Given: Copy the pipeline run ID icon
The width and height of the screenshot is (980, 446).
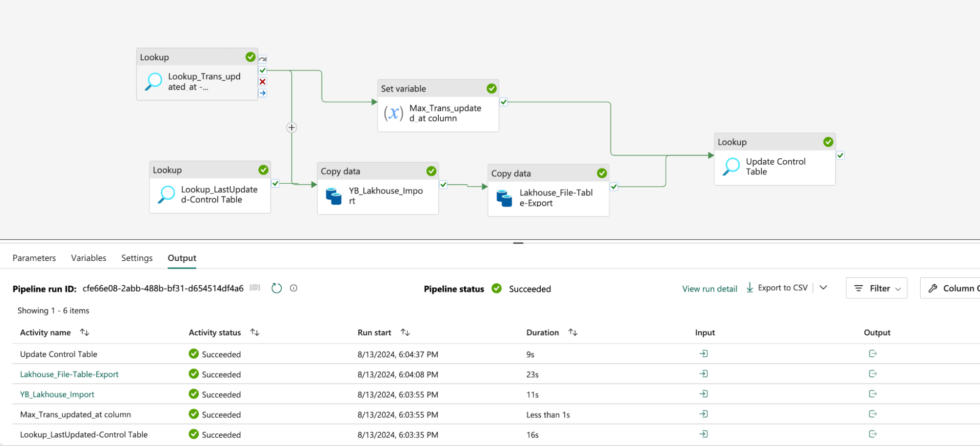Looking at the screenshot, I should (255, 288).
